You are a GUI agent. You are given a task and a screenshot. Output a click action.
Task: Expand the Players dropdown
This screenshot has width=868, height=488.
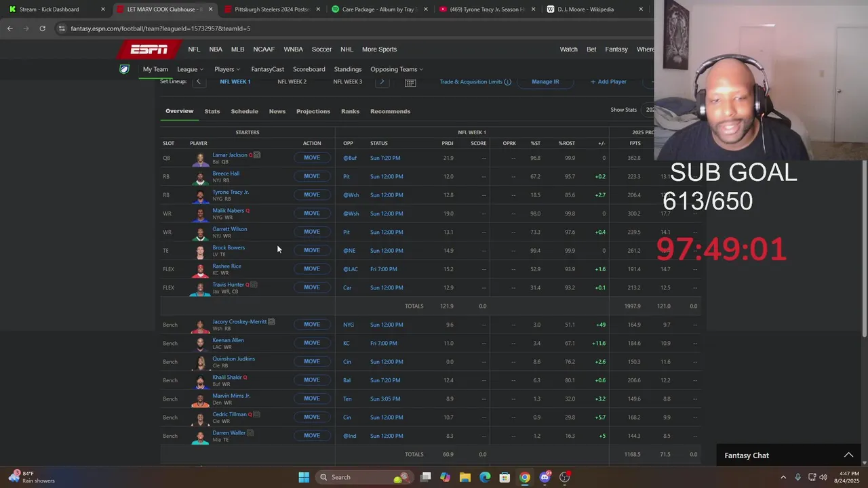click(227, 69)
